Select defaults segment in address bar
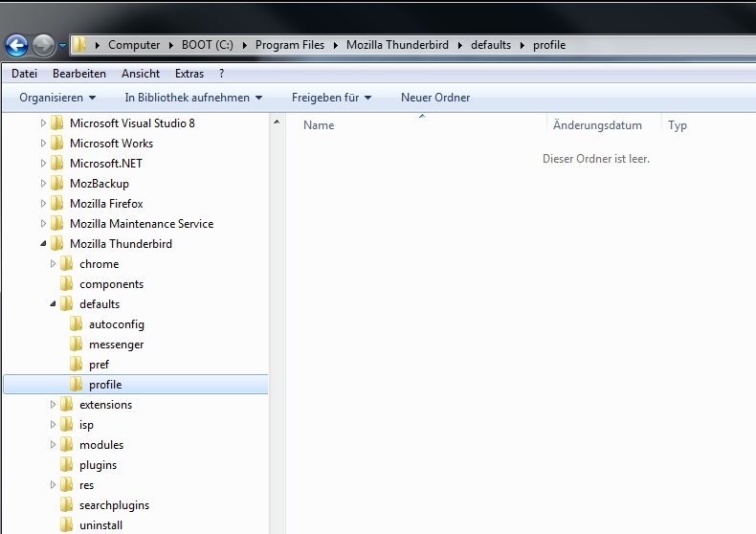 [491, 45]
